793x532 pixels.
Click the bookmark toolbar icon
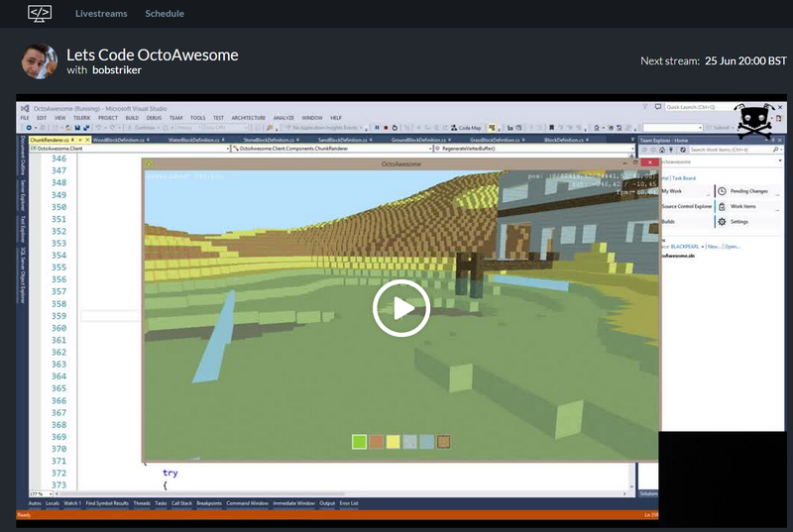551,128
